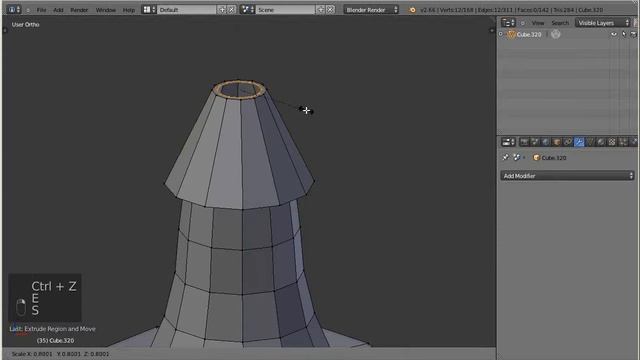Add a new screen layout

(222, 9)
